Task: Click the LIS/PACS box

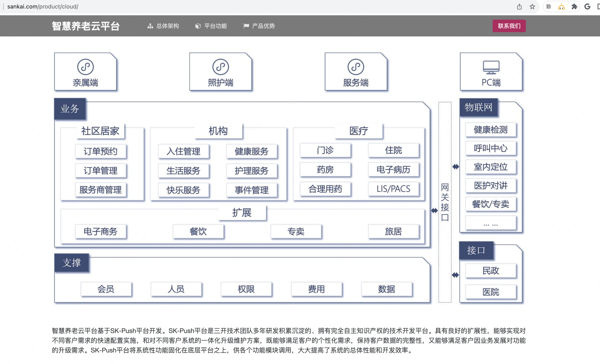Action: pyautogui.click(x=394, y=189)
